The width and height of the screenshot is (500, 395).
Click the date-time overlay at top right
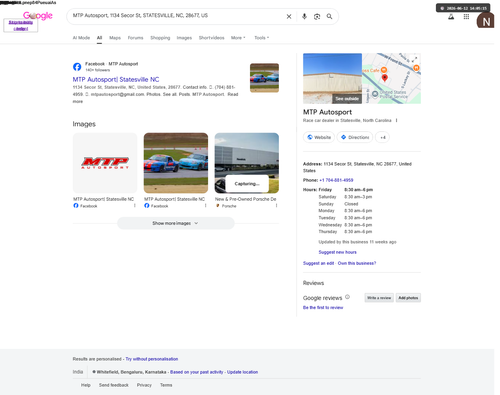463,8
